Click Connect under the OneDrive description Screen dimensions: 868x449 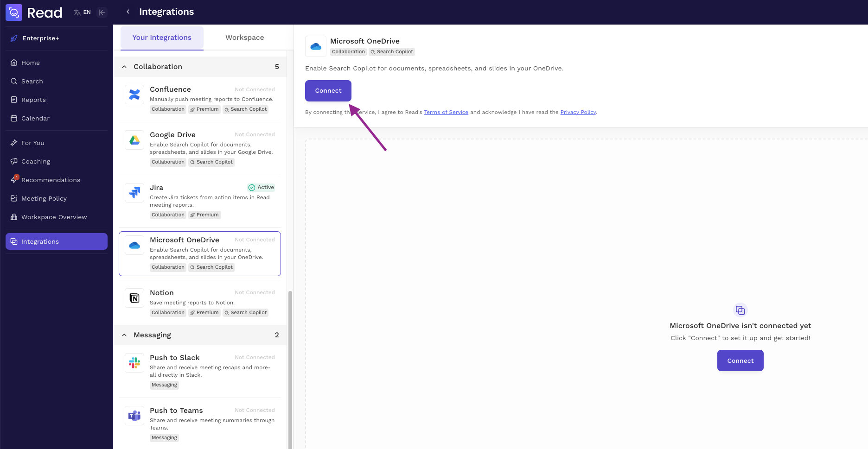[x=328, y=91]
